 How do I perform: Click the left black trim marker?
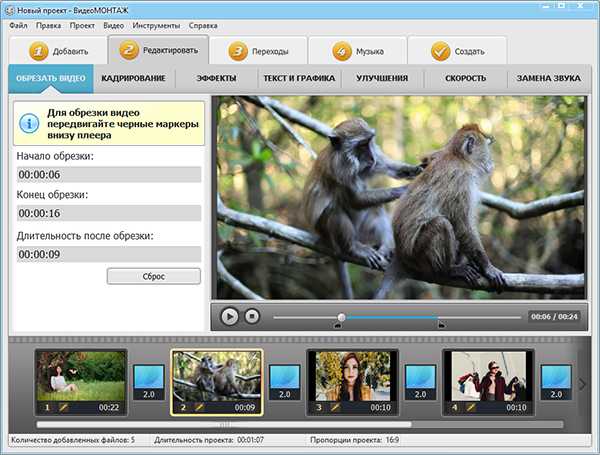tap(337, 325)
